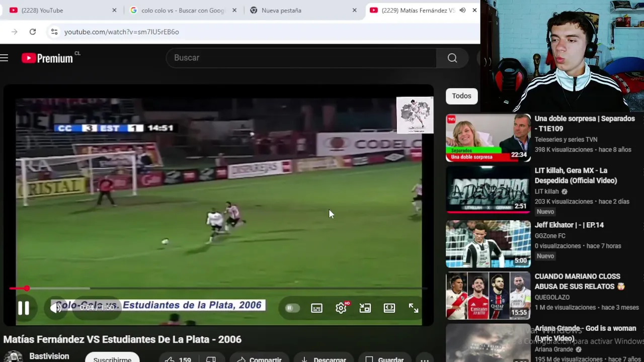Like the video with thumbs-up 159
The image size is (644, 362).
(178, 359)
